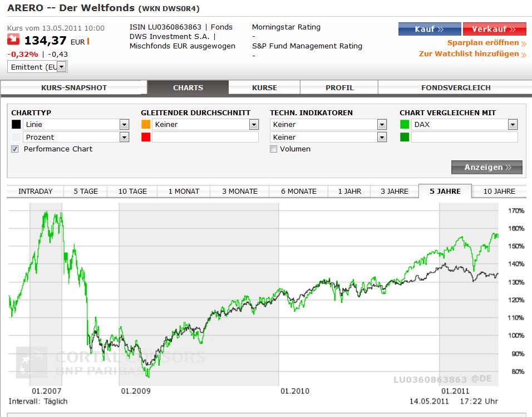Click the second moving average input field
Viewport: 532px width, 417px height.
coord(205,137)
